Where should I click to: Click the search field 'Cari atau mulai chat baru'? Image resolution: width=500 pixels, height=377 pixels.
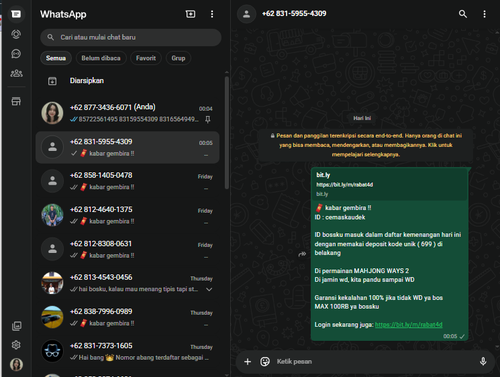coord(131,37)
